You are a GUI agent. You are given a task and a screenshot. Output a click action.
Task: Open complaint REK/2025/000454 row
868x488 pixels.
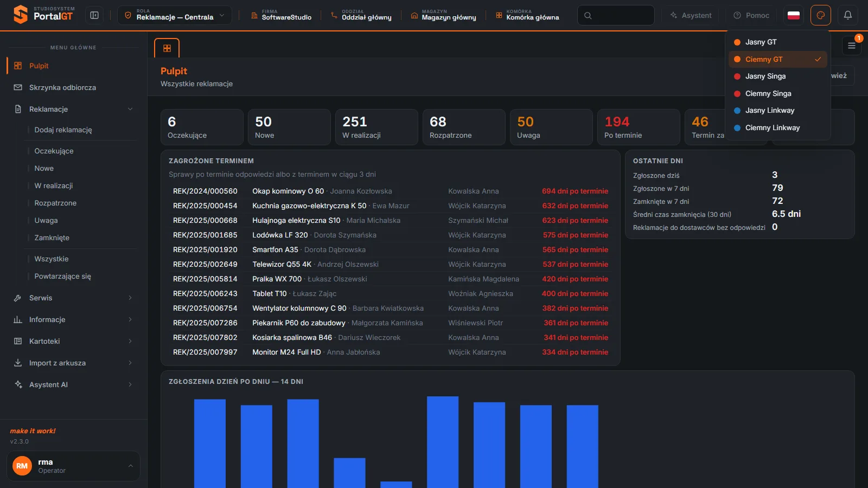pos(391,206)
